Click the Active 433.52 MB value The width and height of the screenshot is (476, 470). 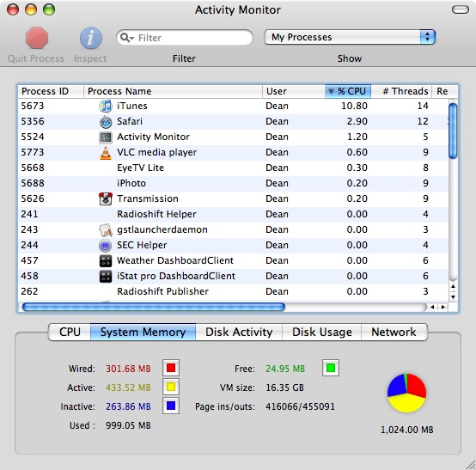128,388
